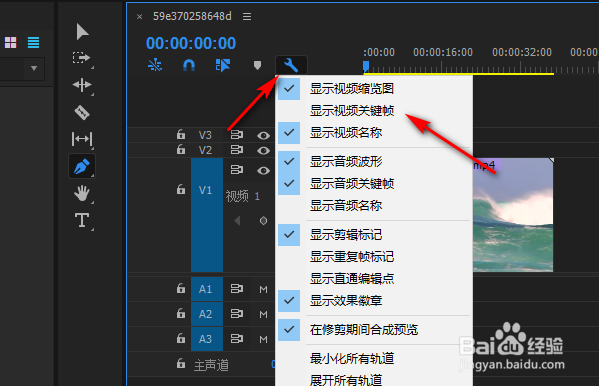Uncheck 显示效果徽章 menu option
This screenshot has height=386, width=599.
coord(374,301)
